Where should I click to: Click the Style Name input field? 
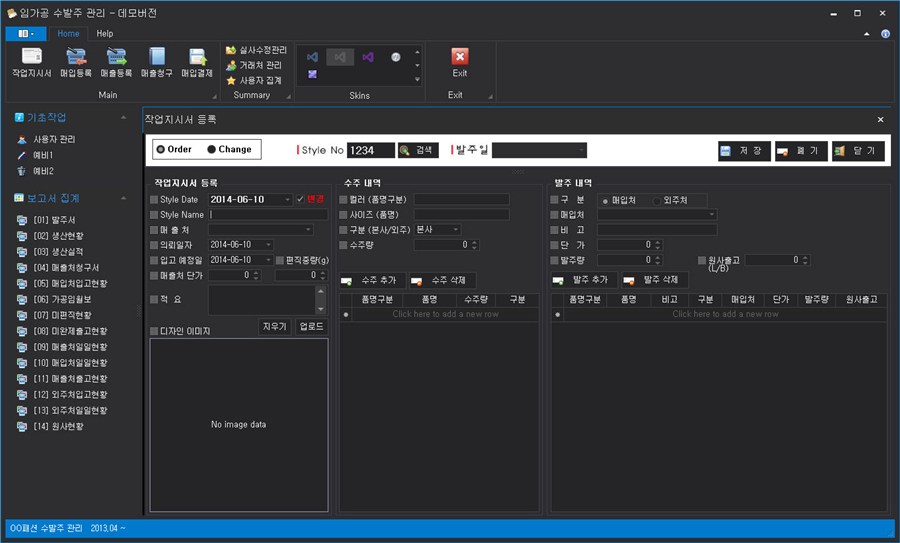click(268, 215)
